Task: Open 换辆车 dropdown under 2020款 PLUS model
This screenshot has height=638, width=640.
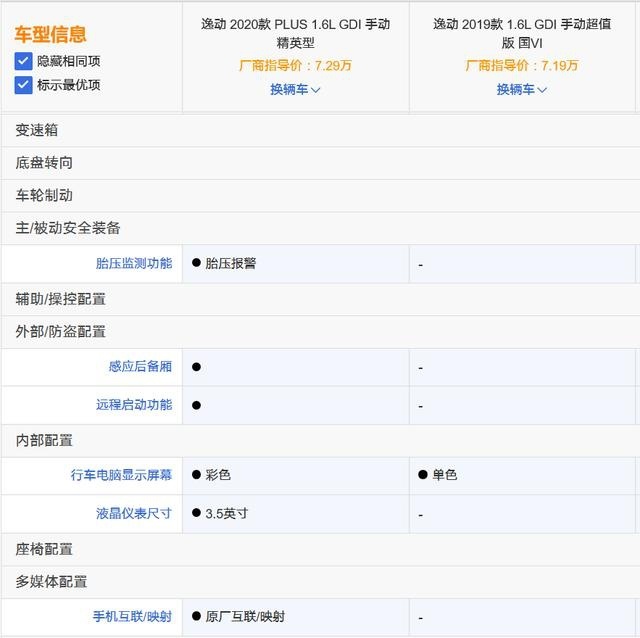Action: point(295,89)
